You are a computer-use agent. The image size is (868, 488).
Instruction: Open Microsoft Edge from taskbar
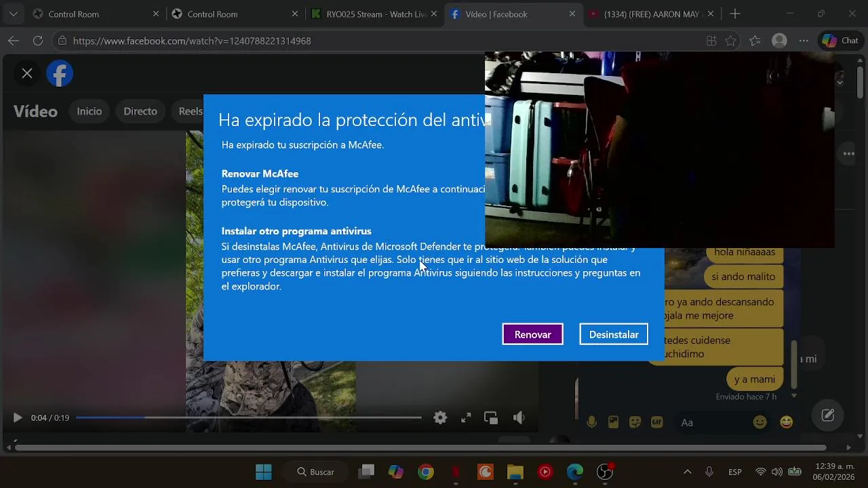575,472
